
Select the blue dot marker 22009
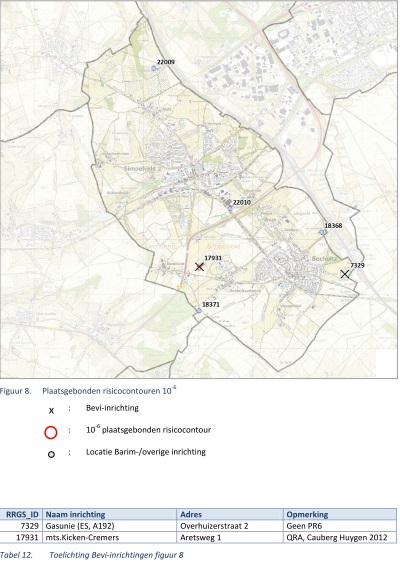tap(154, 68)
